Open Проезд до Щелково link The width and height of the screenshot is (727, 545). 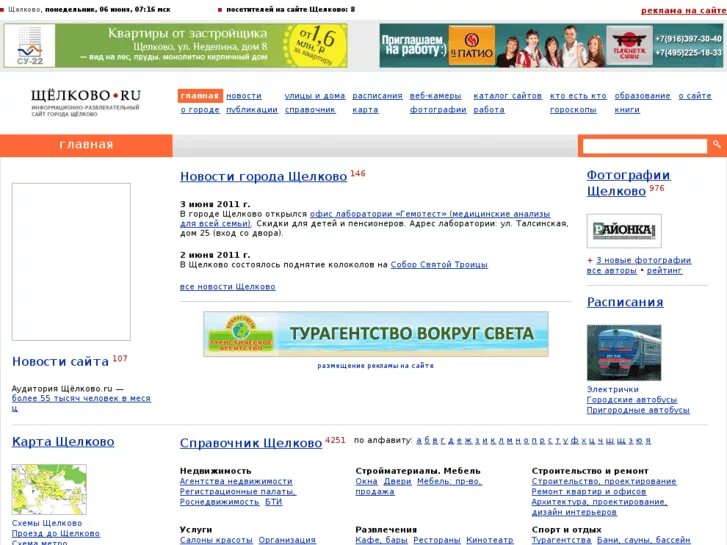point(56,533)
